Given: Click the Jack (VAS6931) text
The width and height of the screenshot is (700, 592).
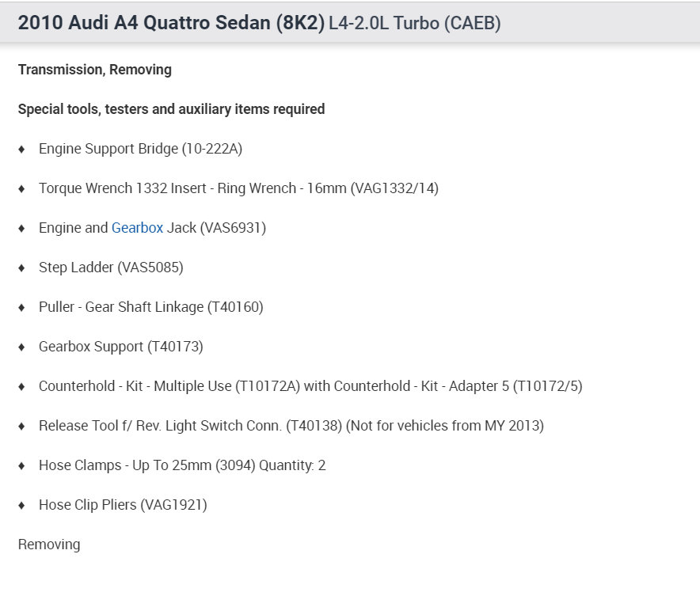Looking at the screenshot, I should point(216,228).
